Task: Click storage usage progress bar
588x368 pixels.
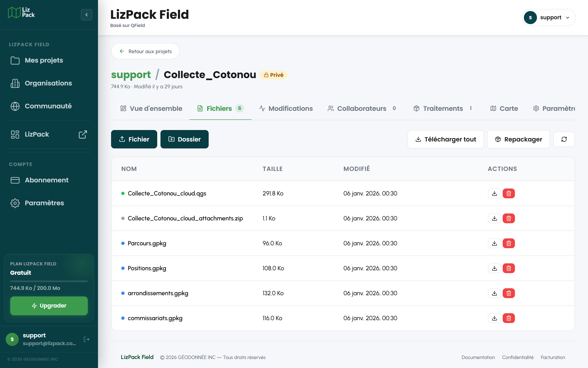Action: tap(49, 281)
